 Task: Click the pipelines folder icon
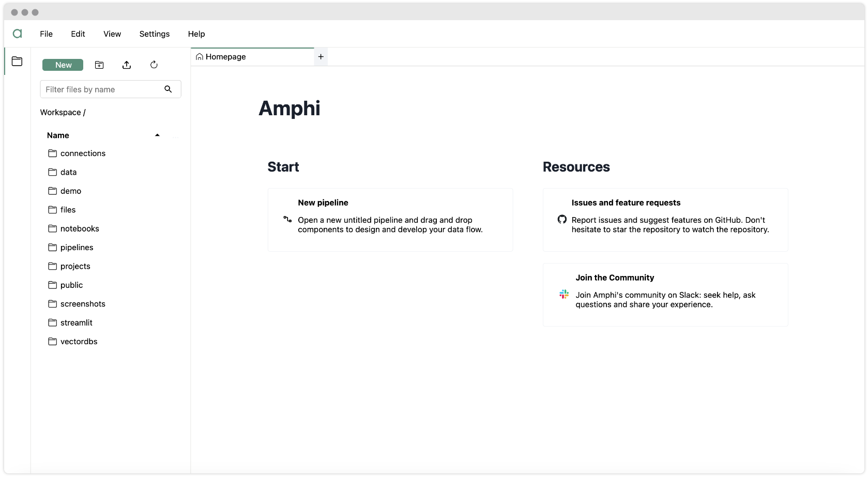pos(52,248)
